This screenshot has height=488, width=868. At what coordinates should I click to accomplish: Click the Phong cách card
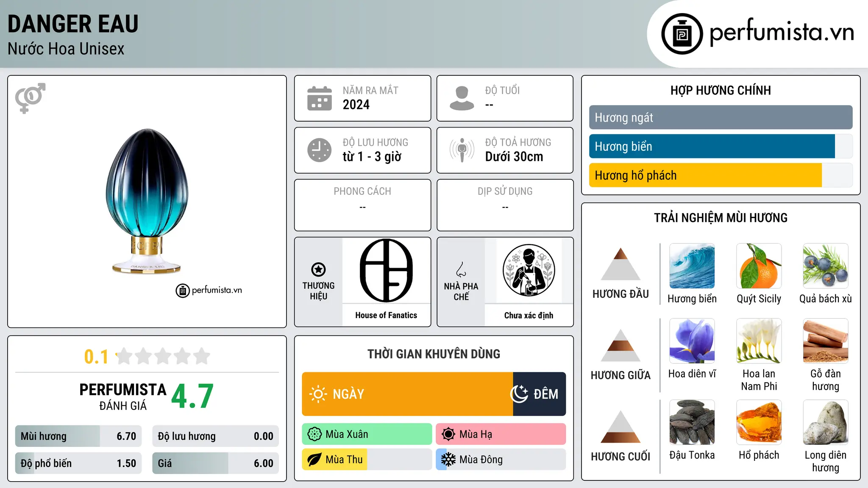[362, 205]
